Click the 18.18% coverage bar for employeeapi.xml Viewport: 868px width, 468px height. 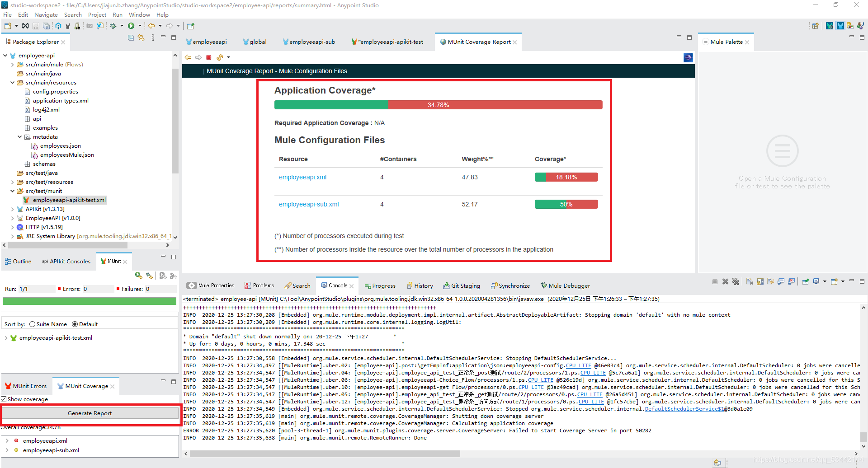coord(566,177)
